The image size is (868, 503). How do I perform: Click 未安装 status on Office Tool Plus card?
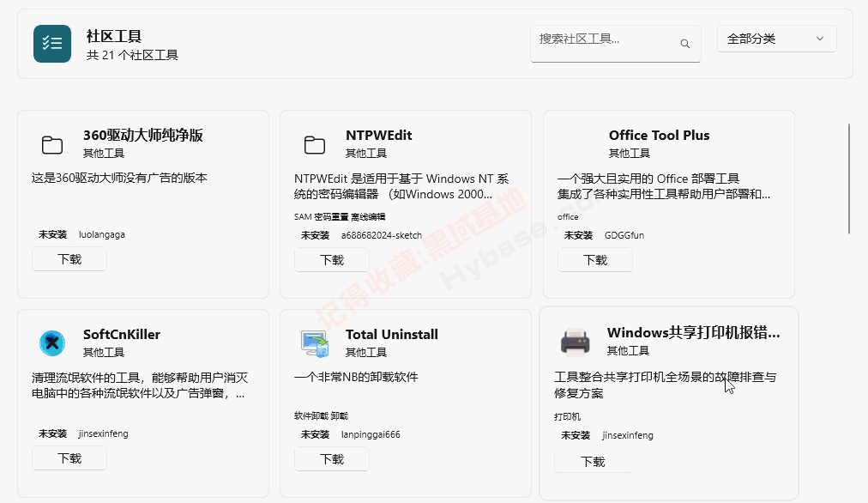pyautogui.click(x=578, y=235)
